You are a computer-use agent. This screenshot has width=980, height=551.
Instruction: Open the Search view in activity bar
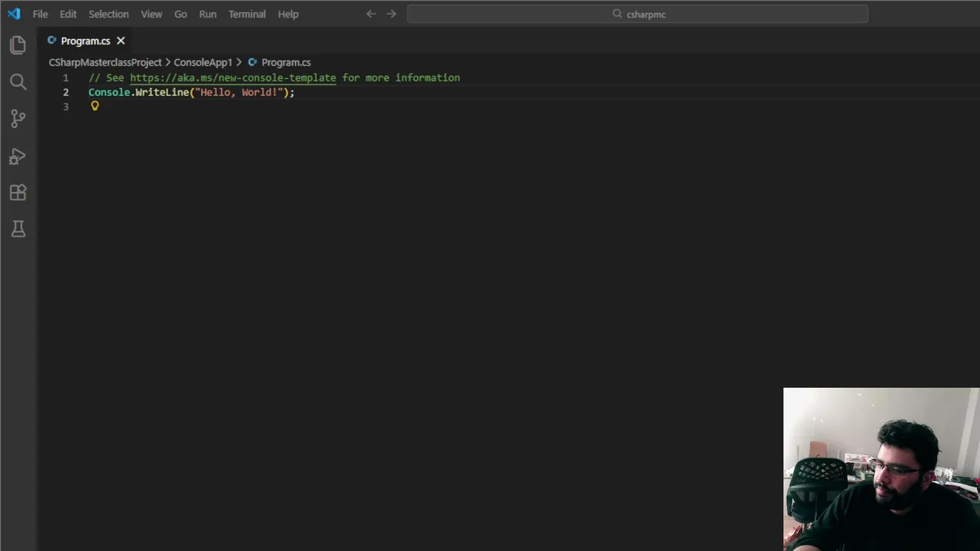click(x=18, y=82)
